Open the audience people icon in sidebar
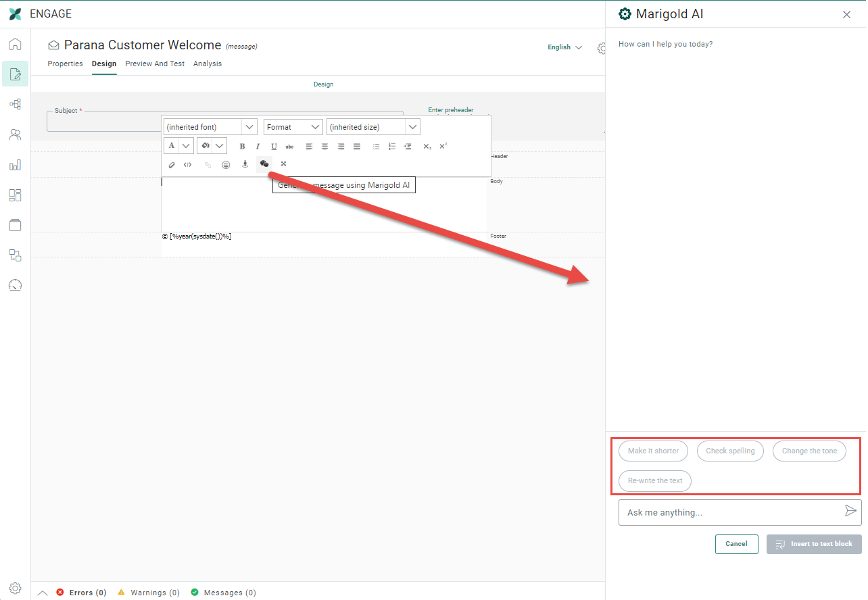The height and width of the screenshot is (600, 868). [x=15, y=134]
